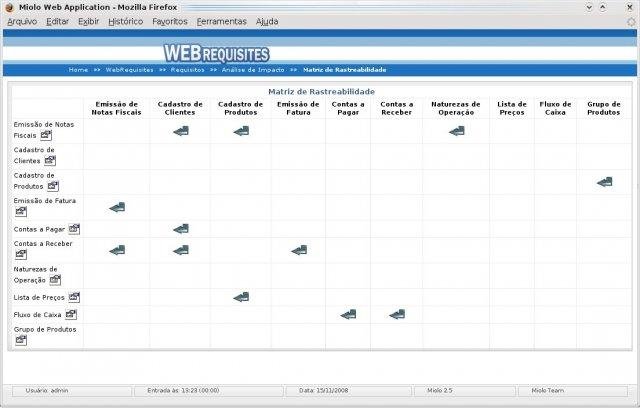Click arrow linking Fluxo de Caixa row to Contas a Receber

[397, 314]
